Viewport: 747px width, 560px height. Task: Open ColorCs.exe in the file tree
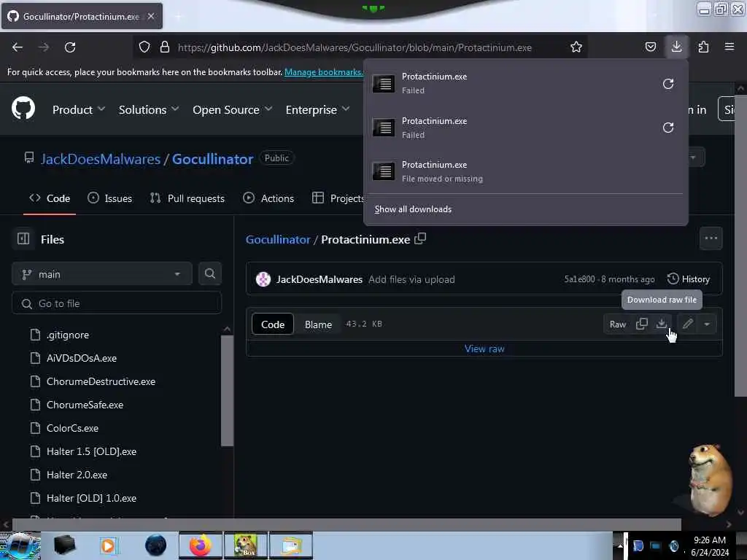(x=72, y=428)
